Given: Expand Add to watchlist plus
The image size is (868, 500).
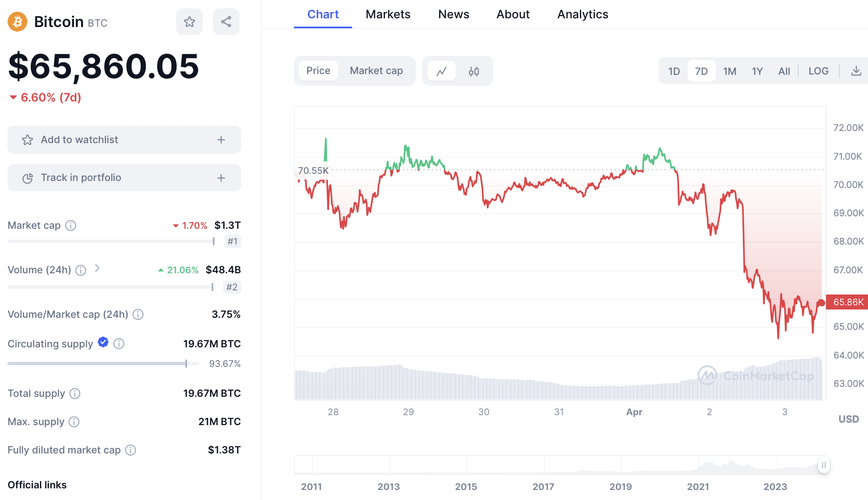Looking at the screenshot, I should point(221,140).
